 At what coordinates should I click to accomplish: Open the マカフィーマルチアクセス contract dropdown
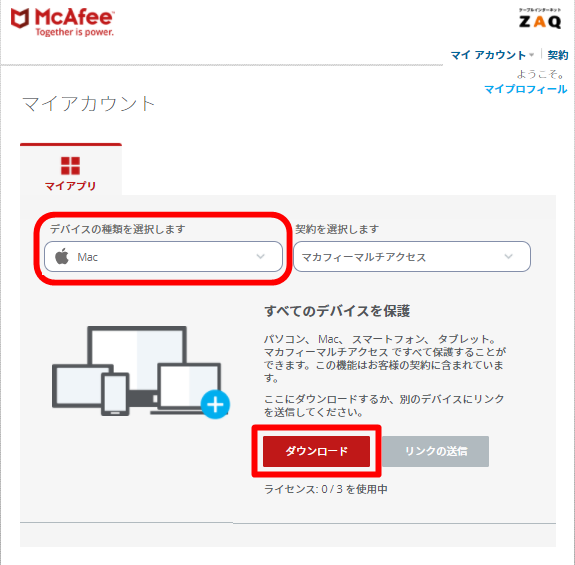(x=412, y=256)
